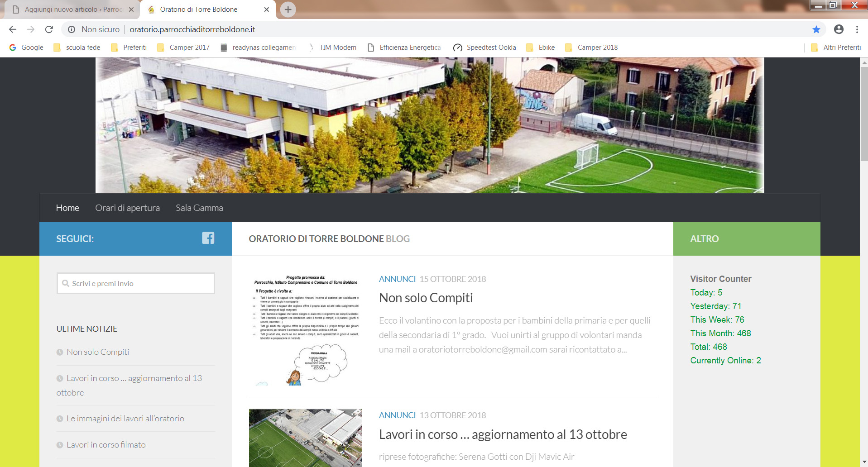Open the Non solo Compiti flyer thumbnail
Image resolution: width=868 pixels, height=467 pixels.
tap(306, 329)
